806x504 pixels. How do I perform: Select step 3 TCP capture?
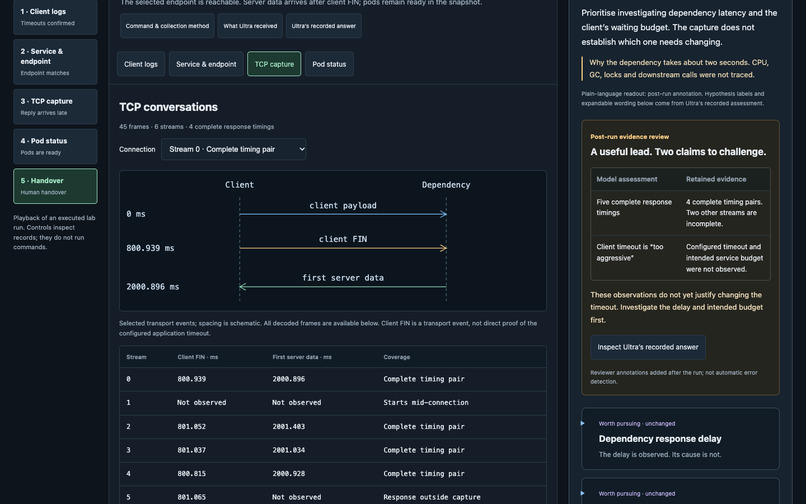[55, 106]
